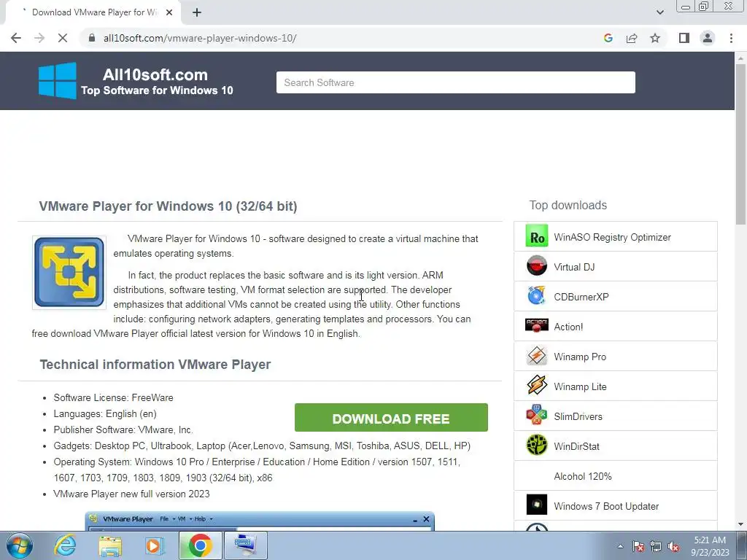Open File Explorer from taskbar
The image size is (747, 560).
111,545
